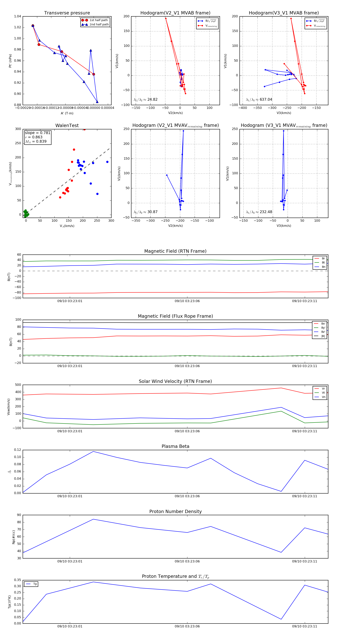Click "09/10 03:23:11" tick under Solar Wind Velocity plot
The width and height of the screenshot is (351, 644).
[x=305, y=431]
